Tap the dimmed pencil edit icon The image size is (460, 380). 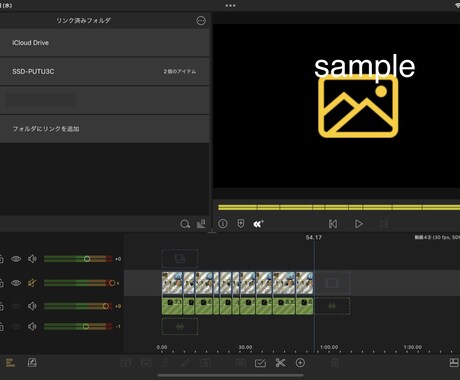(186, 363)
